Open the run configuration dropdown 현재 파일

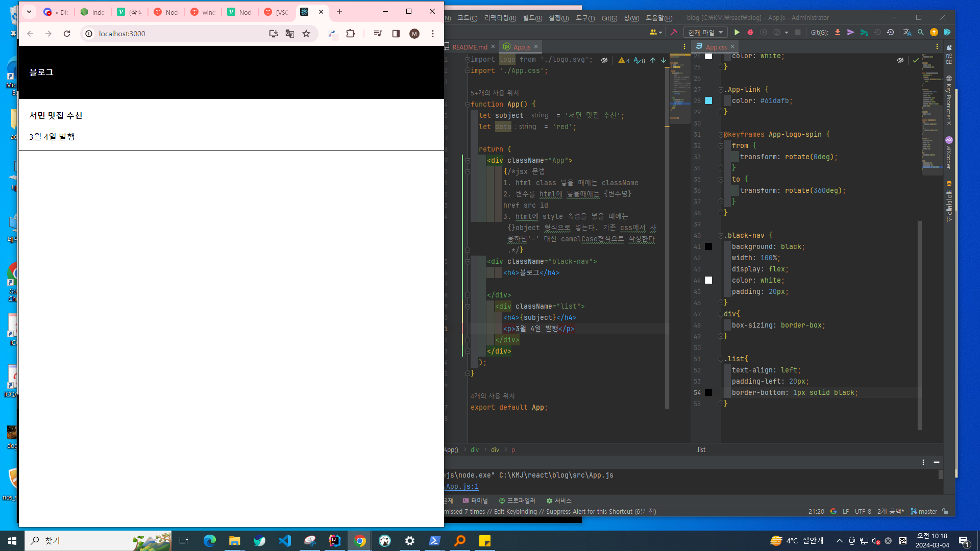(x=705, y=32)
